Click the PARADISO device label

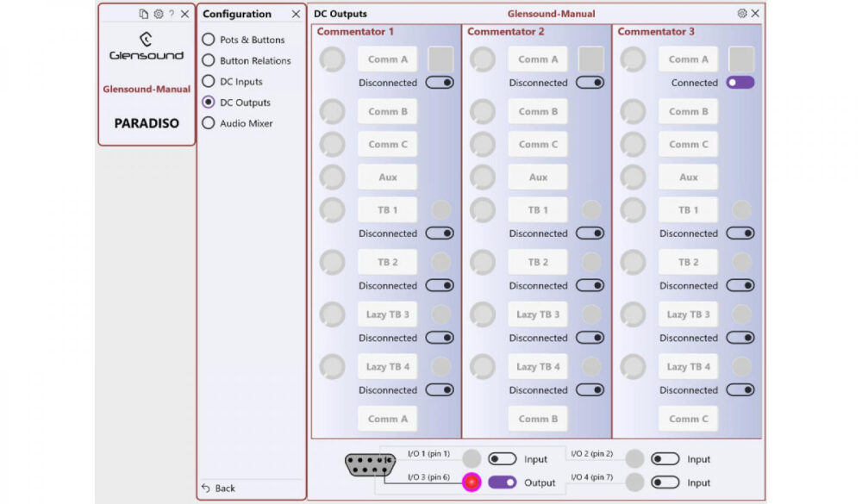click(147, 123)
